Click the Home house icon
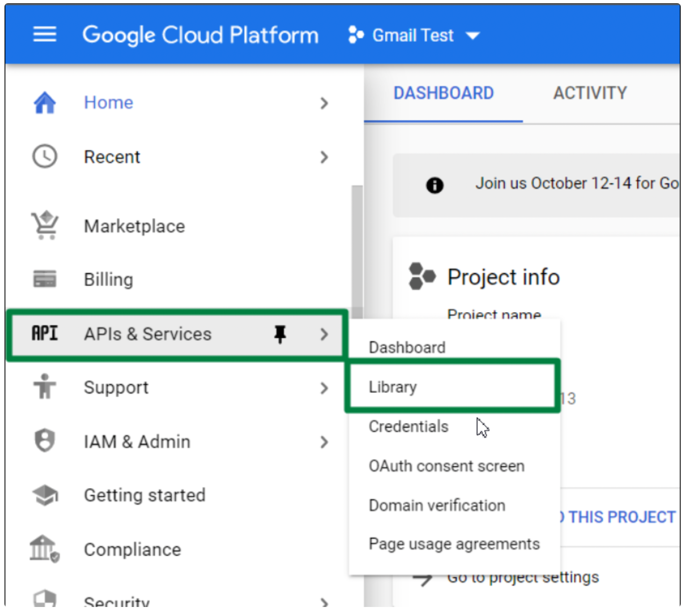This screenshot has width=687, height=616. [45, 103]
